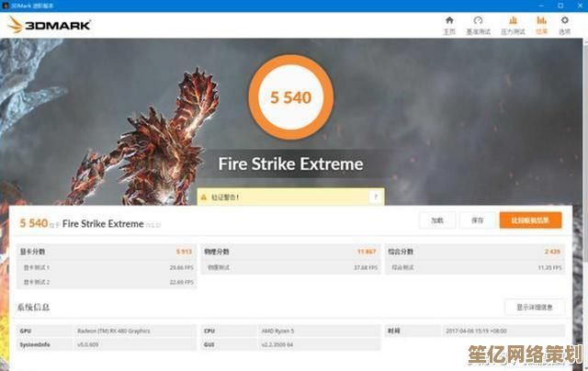Click the combined test row 11.35 FPS

coord(475,267)
